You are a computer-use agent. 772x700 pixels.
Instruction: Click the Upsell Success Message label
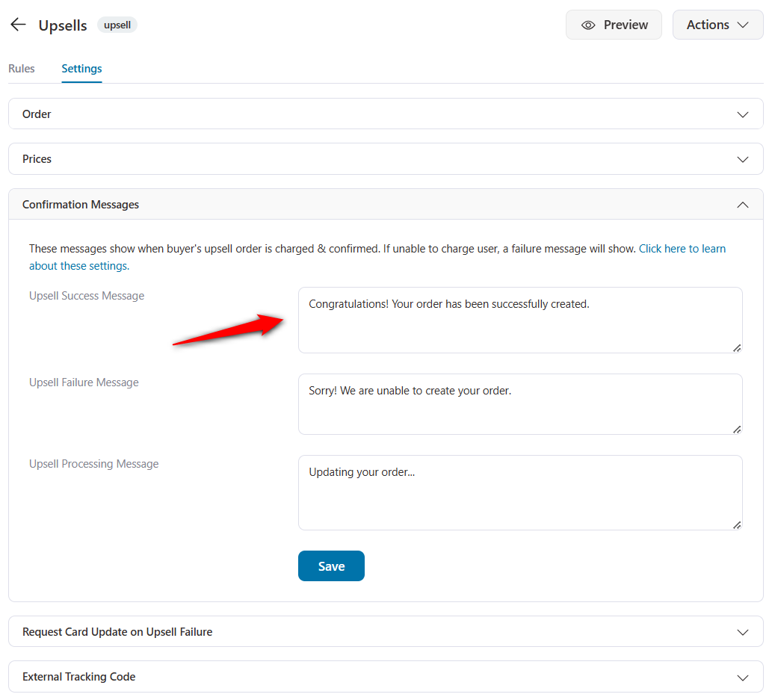(x=87, y=296)
